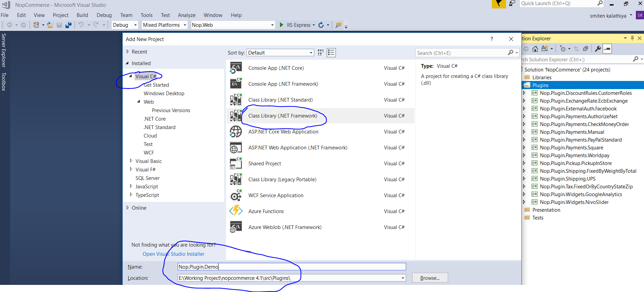Close the Add New Project dialog
Image resolution: width=644 pixels, height=292 pixels.
(511, 39)
